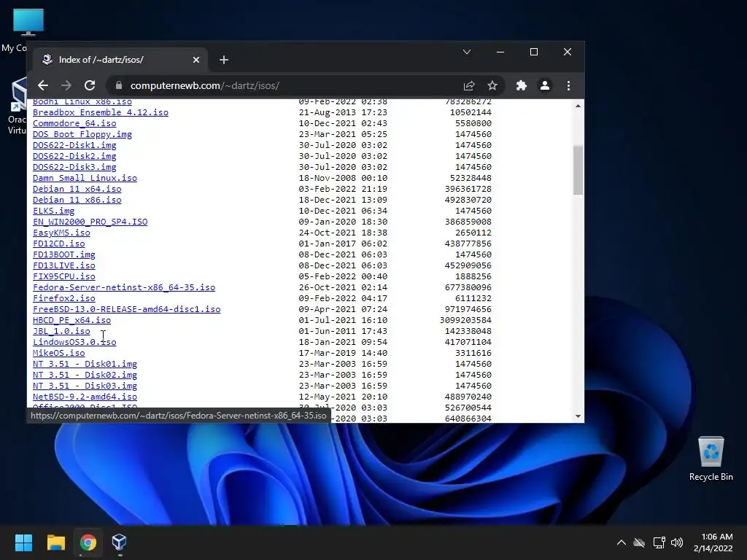The width and height of the screenshot is (747, 560).
Task: Open the Windows Start menu
Action: pyautogui.click(x=23, y=542)
